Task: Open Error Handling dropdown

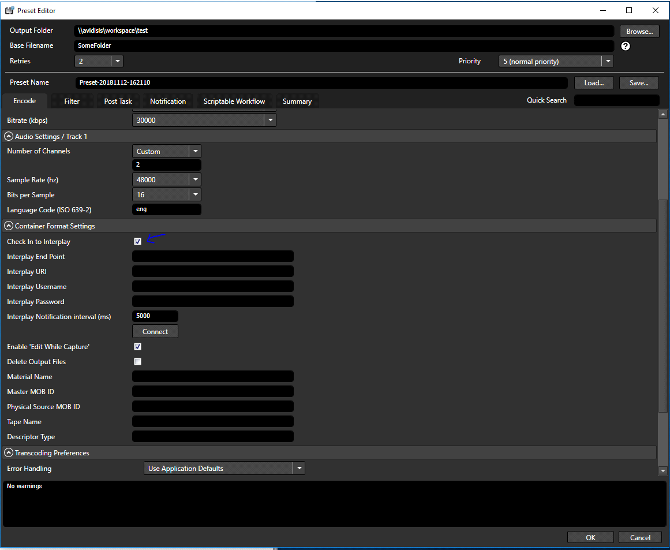Action: click(x=299, y=468)
